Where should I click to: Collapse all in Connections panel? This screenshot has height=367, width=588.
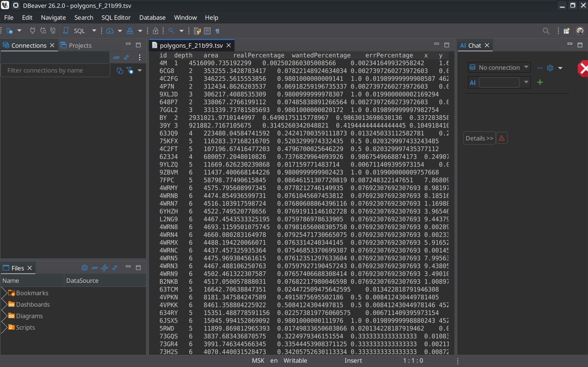[116, 57]
